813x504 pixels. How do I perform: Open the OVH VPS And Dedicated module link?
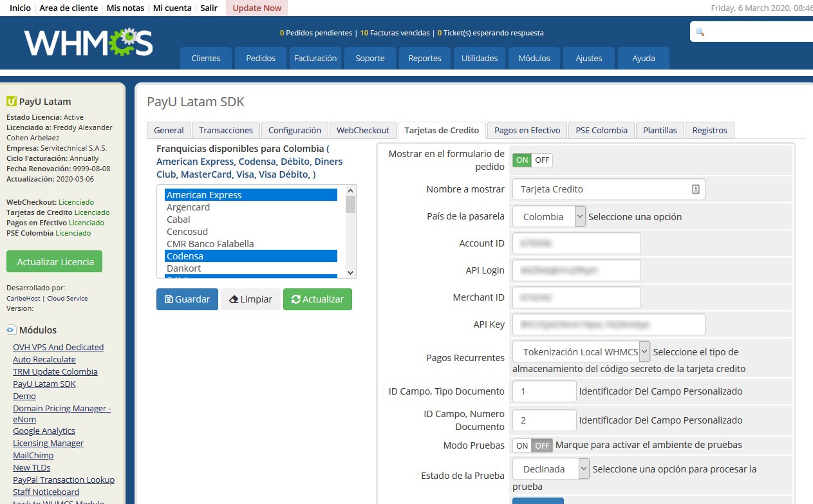point(58,347)
